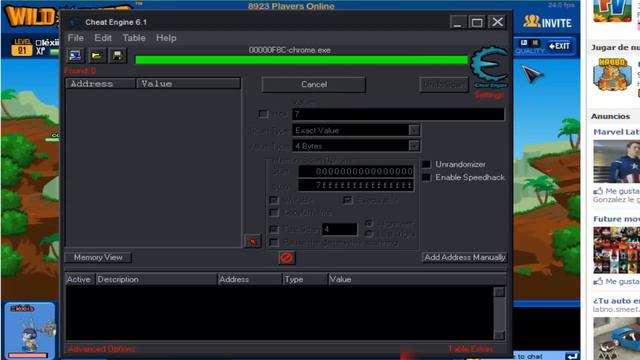The image size is (640, 360).
Task: Open the Edit menu
Action: (x=103, y=38)
